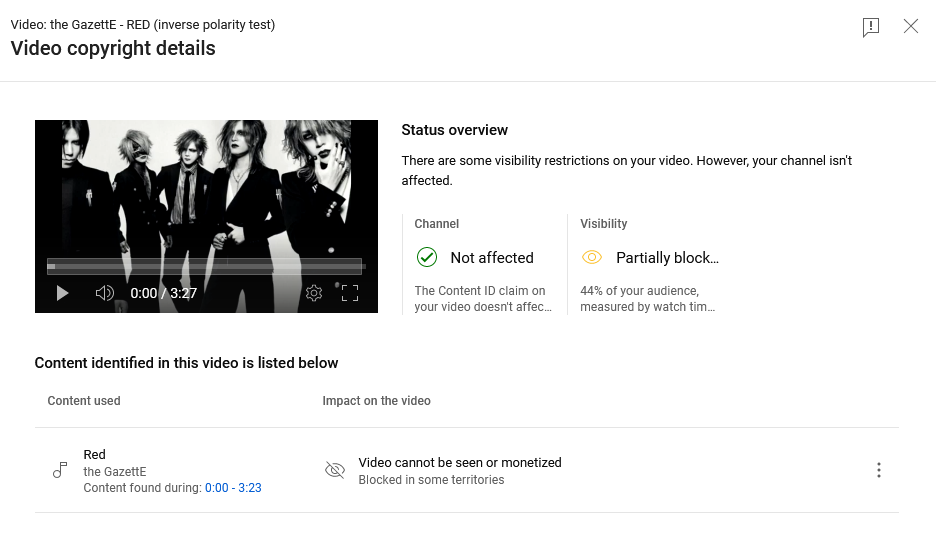Image resolution: width=936 pixels, height=551 pixels.
Task: Click Video cannot be seen or monetized
Action: click(x=460, y=463)
